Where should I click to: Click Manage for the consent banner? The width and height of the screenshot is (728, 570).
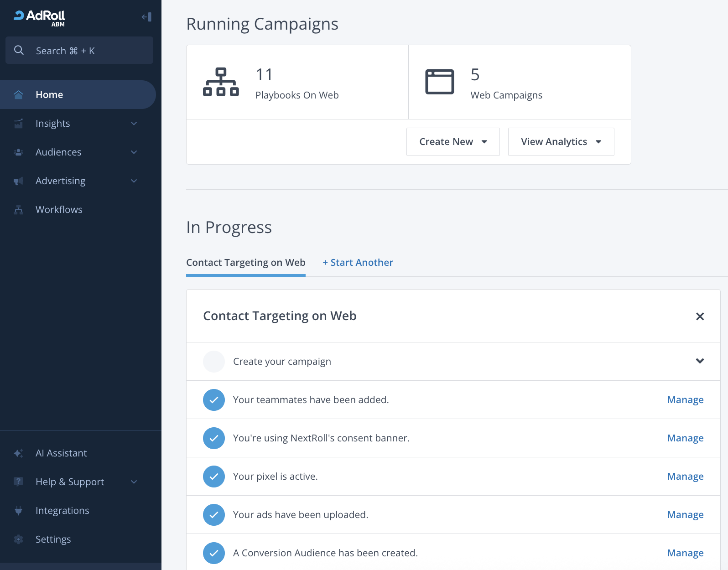tap(685, 438)
